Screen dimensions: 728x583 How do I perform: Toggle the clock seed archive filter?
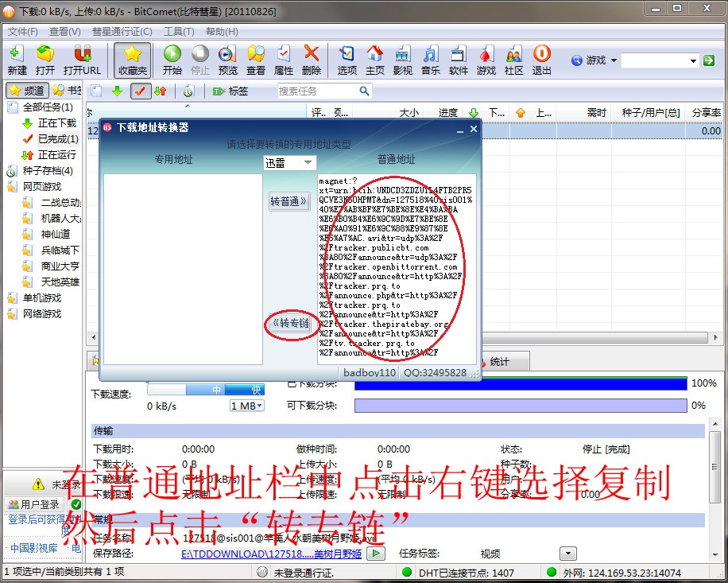coord(188,91)
